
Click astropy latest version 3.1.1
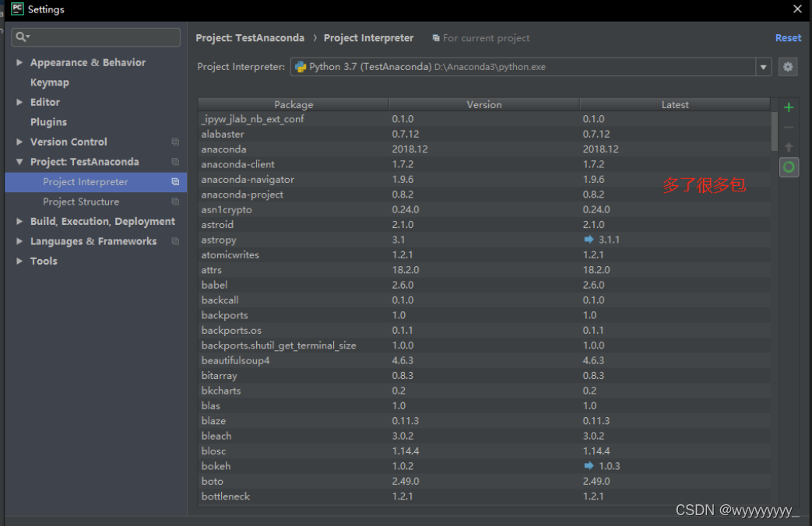coord(609,240)
